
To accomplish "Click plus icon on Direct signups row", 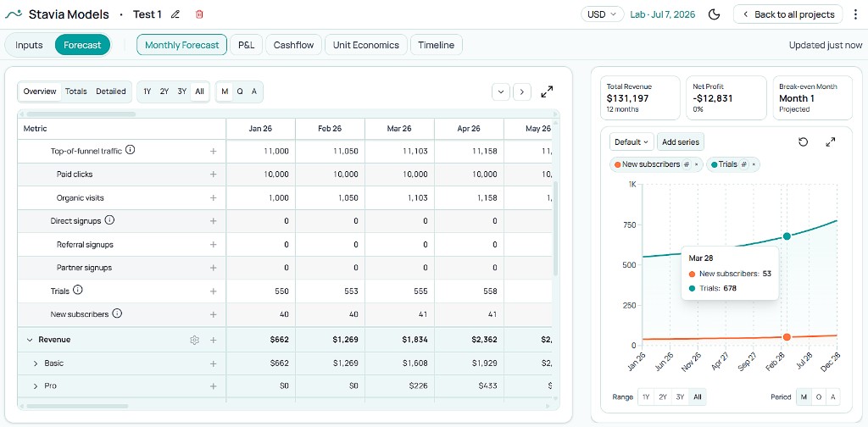I will coord(213,221).
